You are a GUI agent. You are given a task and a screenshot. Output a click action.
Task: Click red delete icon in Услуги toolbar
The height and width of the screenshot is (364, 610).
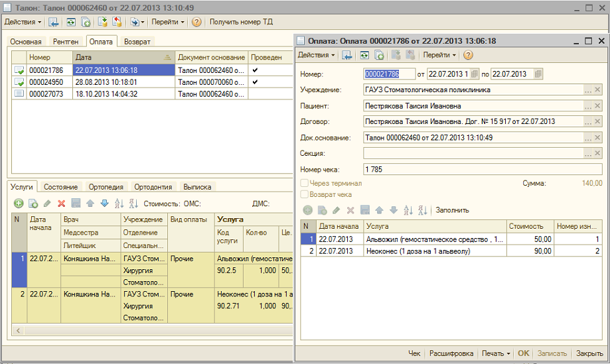61,204
